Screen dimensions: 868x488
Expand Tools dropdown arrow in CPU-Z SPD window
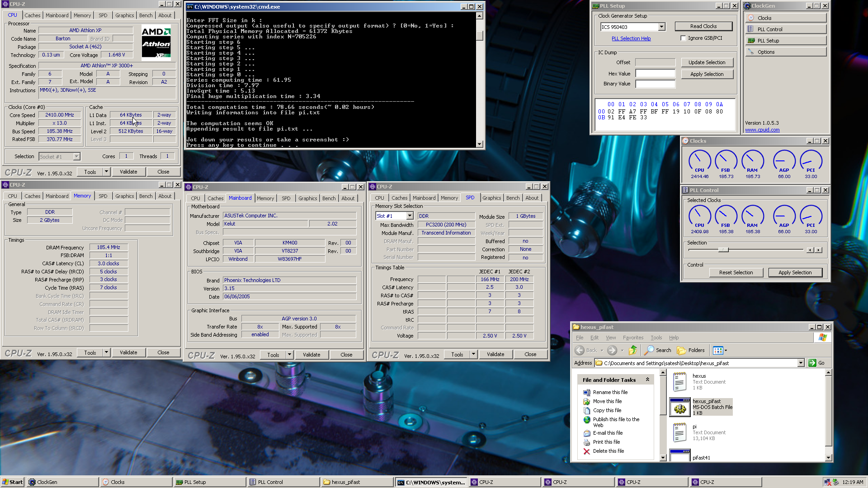pyautogui.click(x=473, y=354)
